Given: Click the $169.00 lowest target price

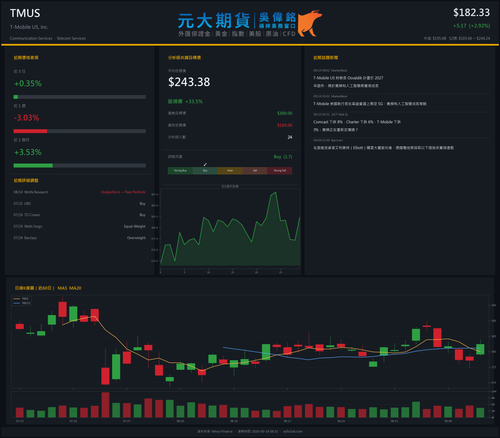Looking at the screenshot, I should coord(285,125).
